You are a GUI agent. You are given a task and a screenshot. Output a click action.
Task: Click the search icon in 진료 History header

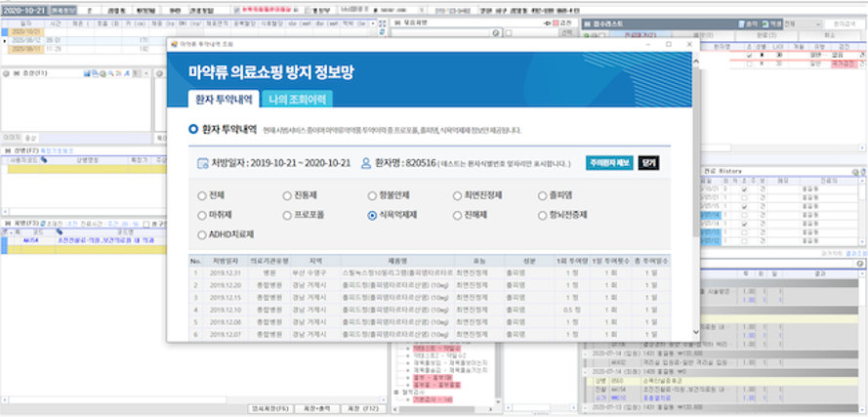[853, 172]
